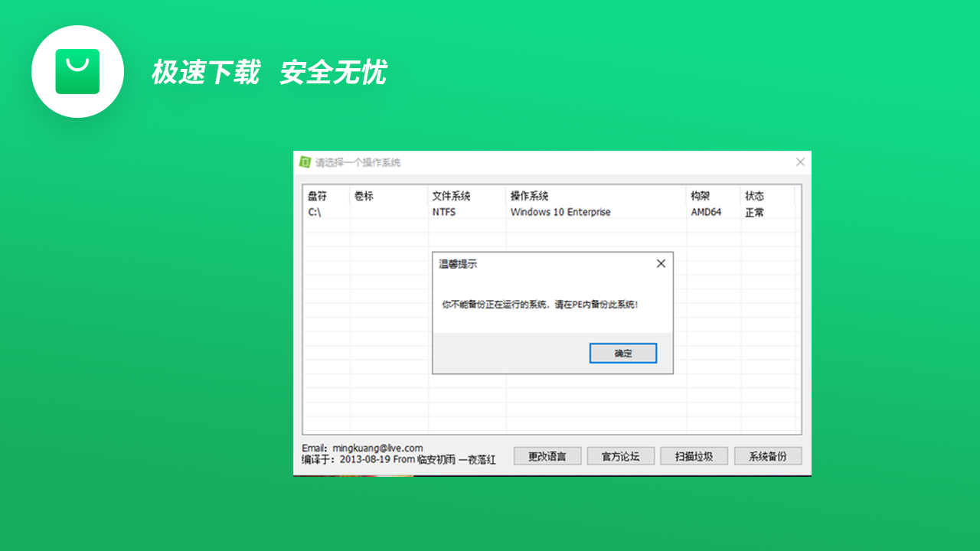Close the 温馨提示 warning dialog

(x=661, y=263)
